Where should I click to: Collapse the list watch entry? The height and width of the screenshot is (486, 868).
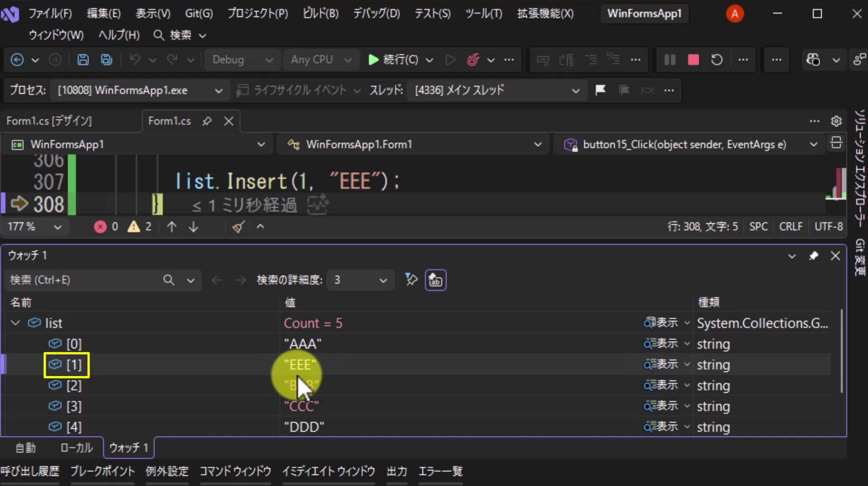(x=15, y=323)
